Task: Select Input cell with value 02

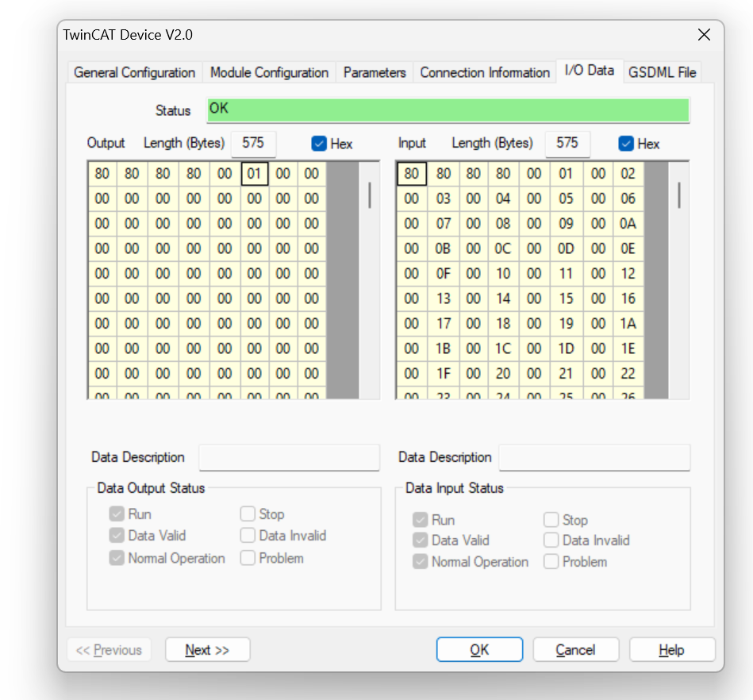Action: coord(628,174)
